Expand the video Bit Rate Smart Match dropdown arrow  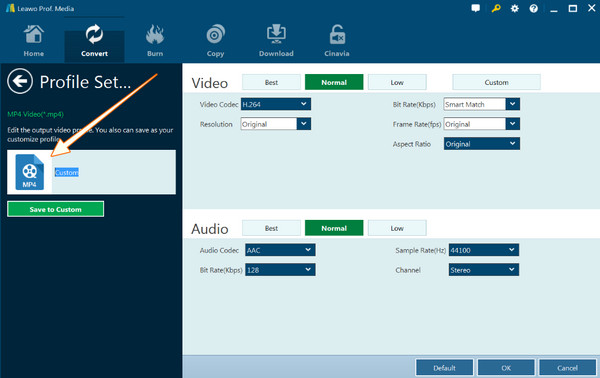(513, 104)
